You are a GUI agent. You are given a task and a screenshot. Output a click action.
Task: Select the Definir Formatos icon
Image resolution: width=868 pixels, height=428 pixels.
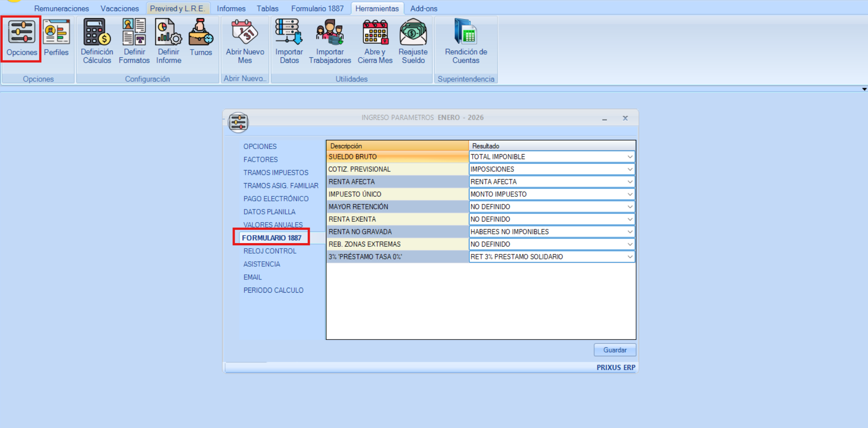pyautogui.click(x=134, y=33)
